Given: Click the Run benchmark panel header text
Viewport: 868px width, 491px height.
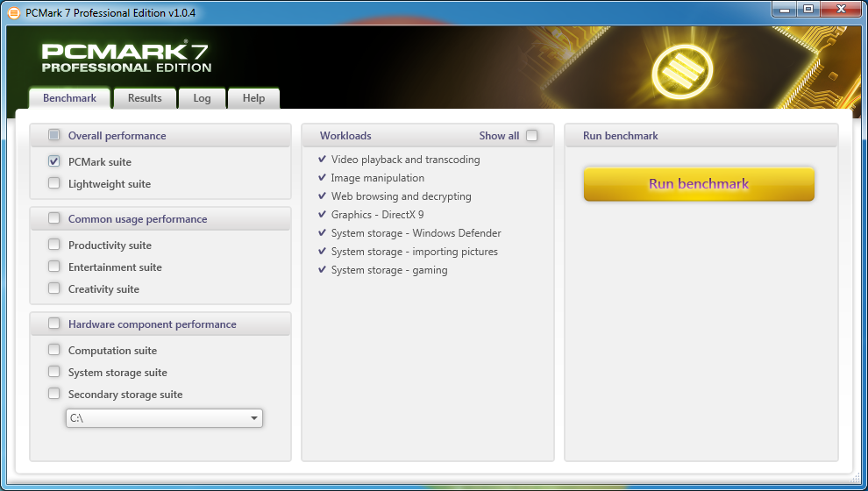Looking at the screenshot, I should click(621, 136).
